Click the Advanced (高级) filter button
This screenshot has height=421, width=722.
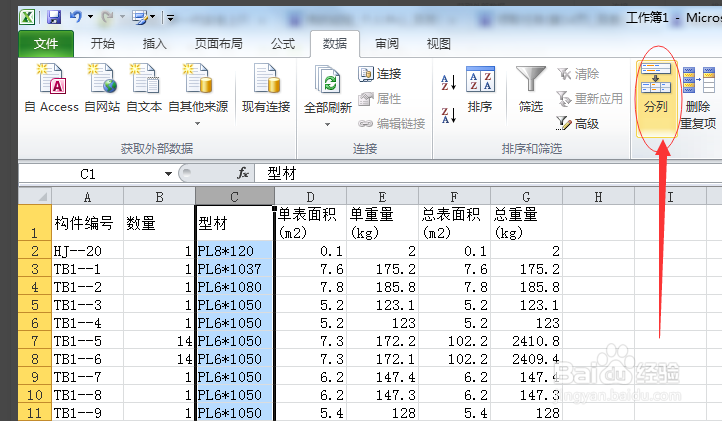pos(577,123)
